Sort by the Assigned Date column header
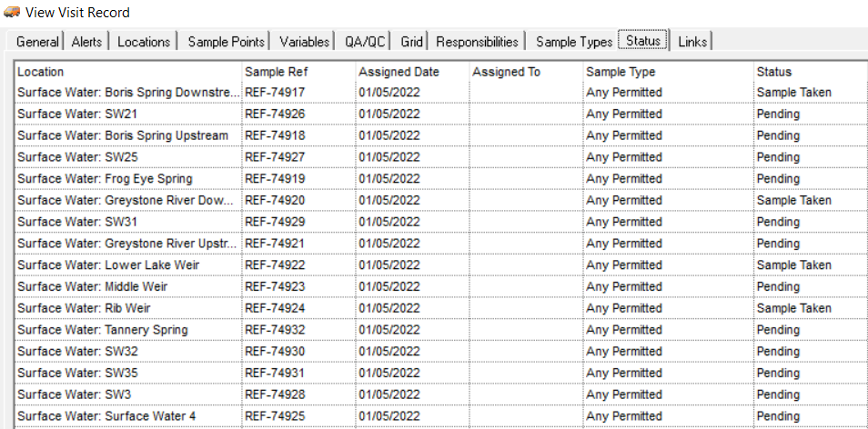The height and width of the screenshot is (429, 868). coord(413,72)
